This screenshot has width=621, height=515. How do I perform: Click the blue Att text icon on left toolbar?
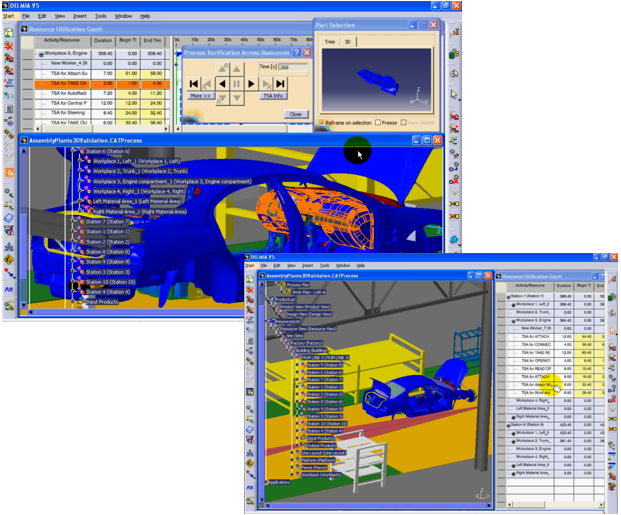coord(9,289)
